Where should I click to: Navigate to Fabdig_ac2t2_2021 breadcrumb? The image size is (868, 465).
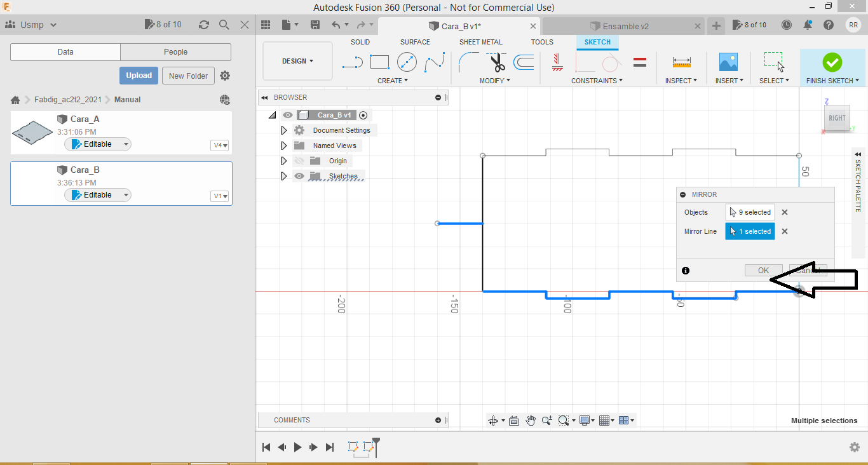[x=68, y=100]
